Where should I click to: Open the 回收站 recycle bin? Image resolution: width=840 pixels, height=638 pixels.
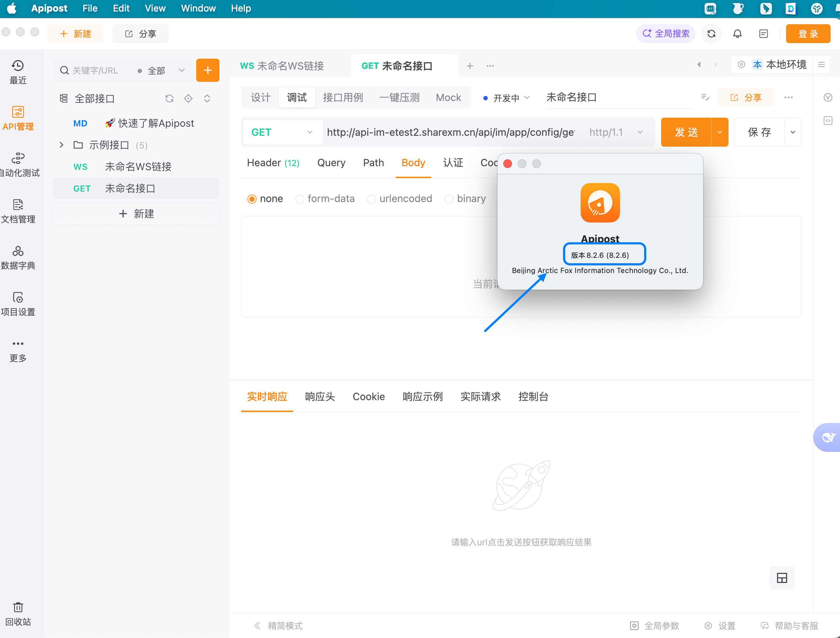(x=18, y=612)
